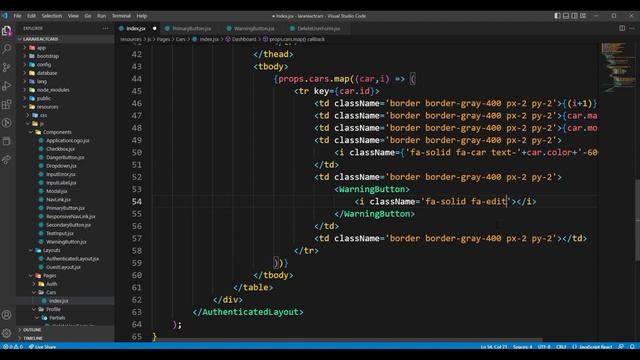Click the notifications bell in status bar
This screenshot has width=640, height=360.
tap(632, 347)
